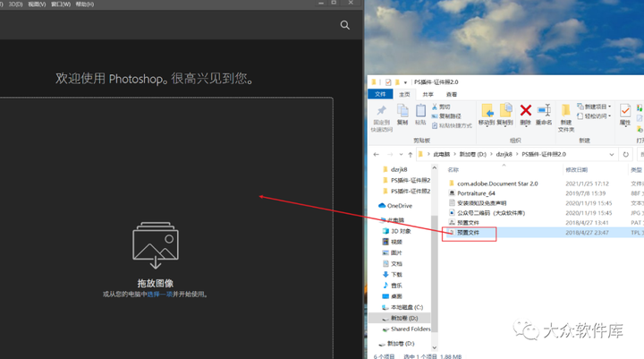Select 预置文件 dated 2018/4/27 13:41
Viewport: 644px width, 359px height.
[468, 223]
